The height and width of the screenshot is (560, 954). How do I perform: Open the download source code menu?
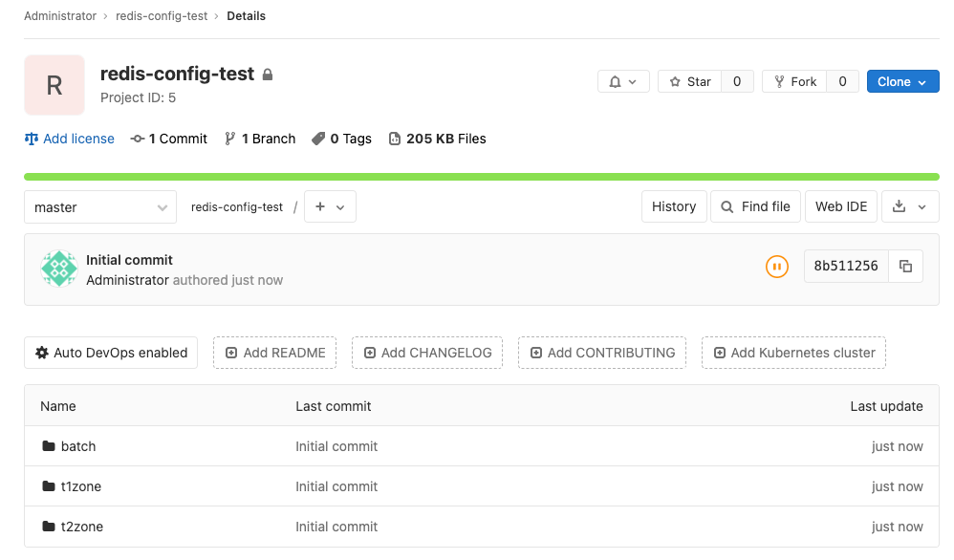(x=909, y=206)
